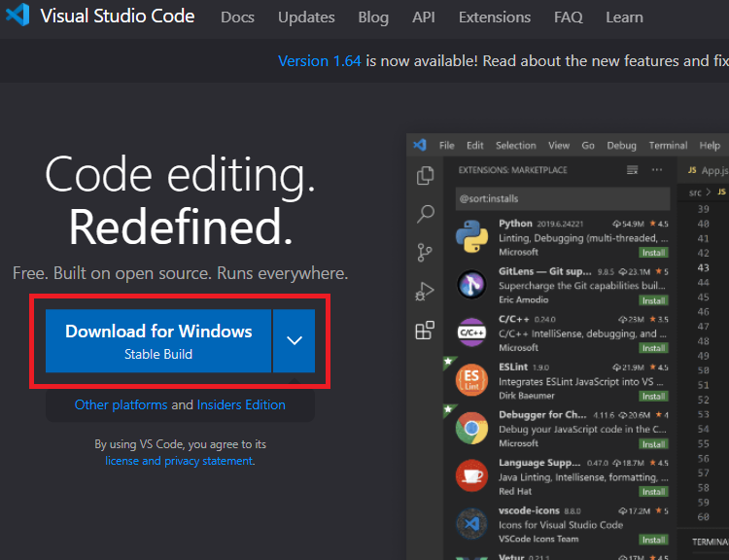729x560 pixels.
Task: Click Download for Windows Stable Build button
Action: (158, 341)
